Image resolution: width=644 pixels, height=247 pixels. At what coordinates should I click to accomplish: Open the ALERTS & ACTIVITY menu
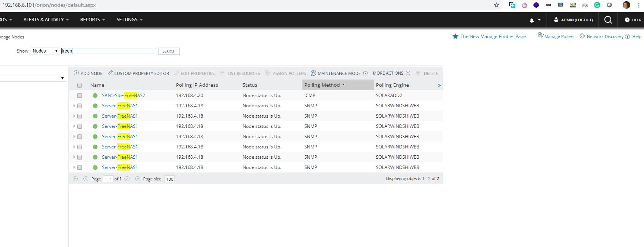(x=46, y=20)
